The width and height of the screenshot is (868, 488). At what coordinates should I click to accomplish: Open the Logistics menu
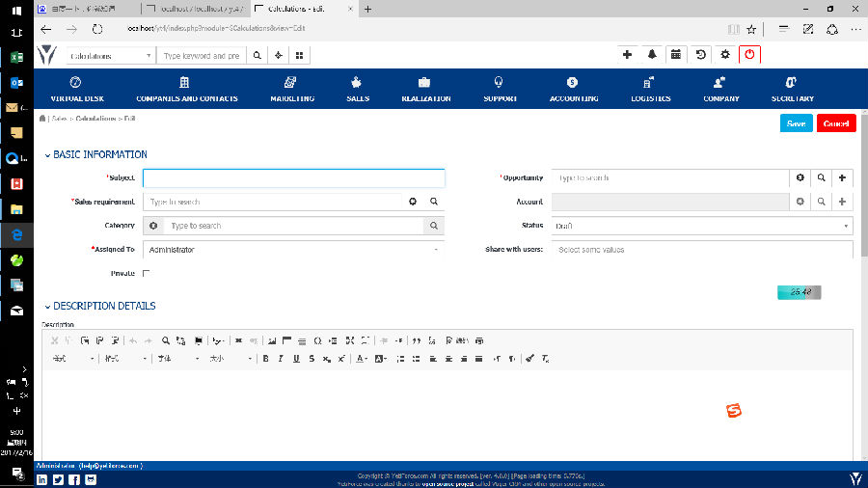650,89
